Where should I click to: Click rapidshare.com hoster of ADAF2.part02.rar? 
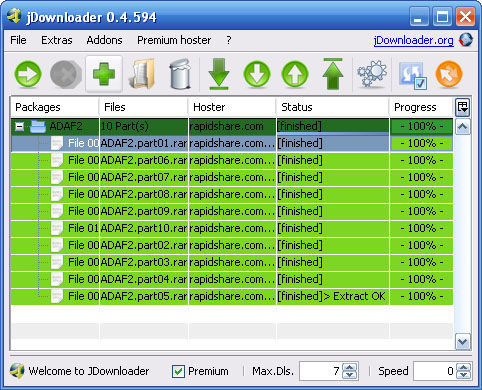(x=232, y=245)
